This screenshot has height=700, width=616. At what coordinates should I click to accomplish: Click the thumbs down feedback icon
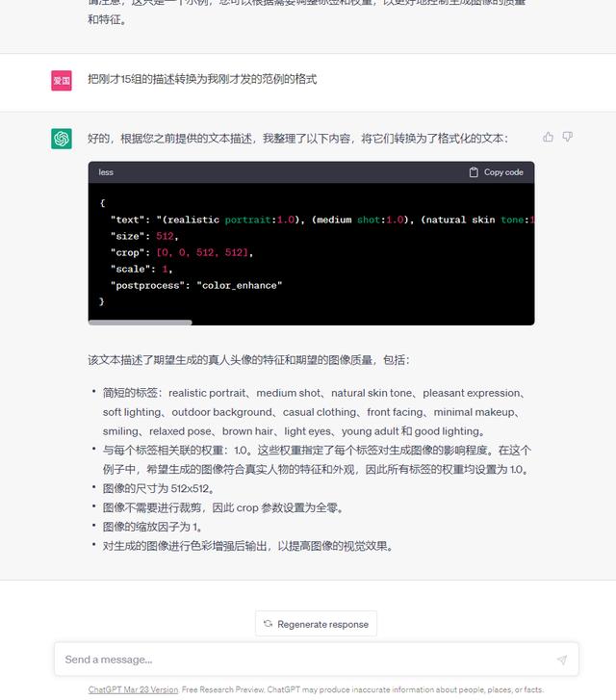[568, 137]
